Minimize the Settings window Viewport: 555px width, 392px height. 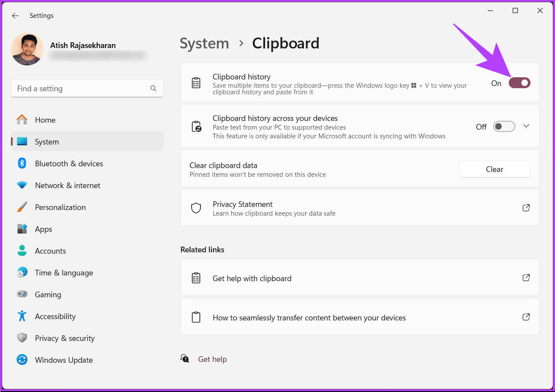point(490,11)
